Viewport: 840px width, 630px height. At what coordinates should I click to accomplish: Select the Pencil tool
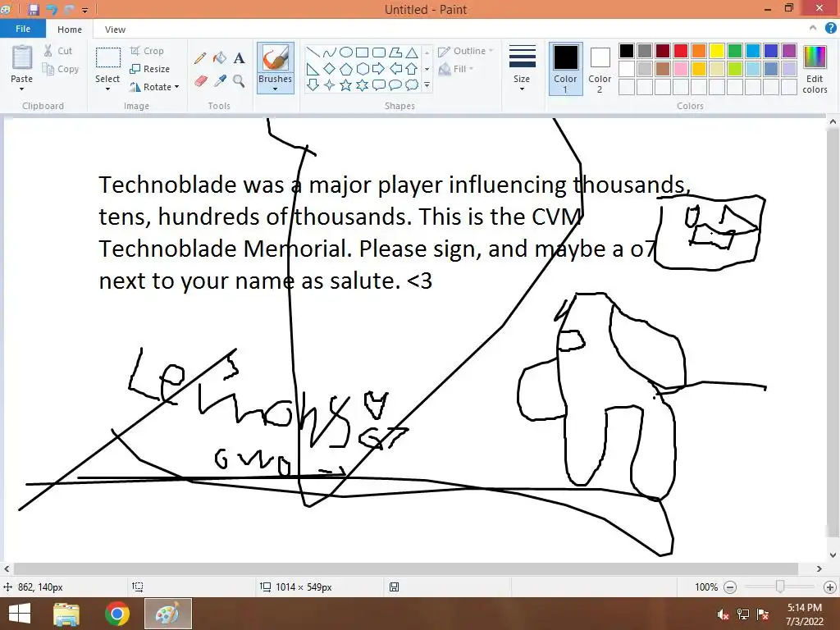(x=200, y=58)
